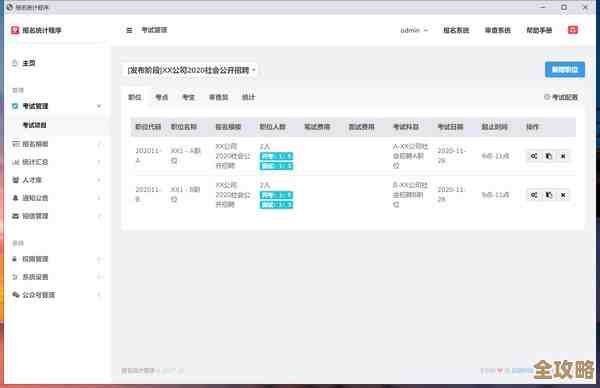Open settings icon for row 202011-A
600x388 pixels.
click(534, 156)
